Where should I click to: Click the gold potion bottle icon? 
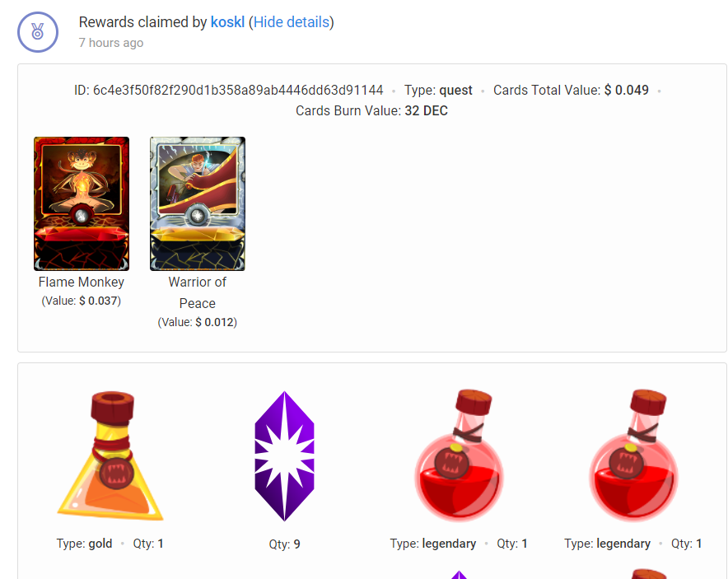pos(110,456)
